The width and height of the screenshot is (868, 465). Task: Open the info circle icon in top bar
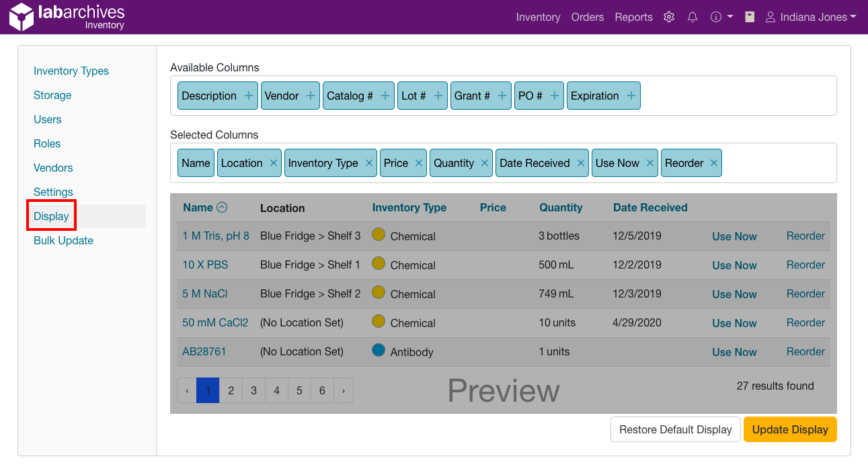click(x=717, y=17)
